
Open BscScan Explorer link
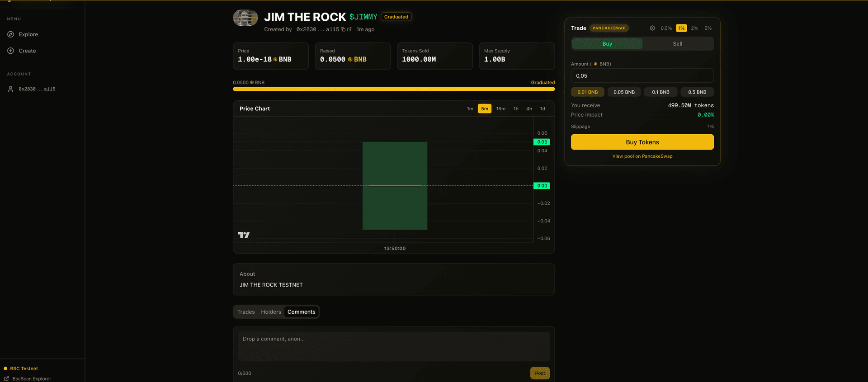[31, 379]
